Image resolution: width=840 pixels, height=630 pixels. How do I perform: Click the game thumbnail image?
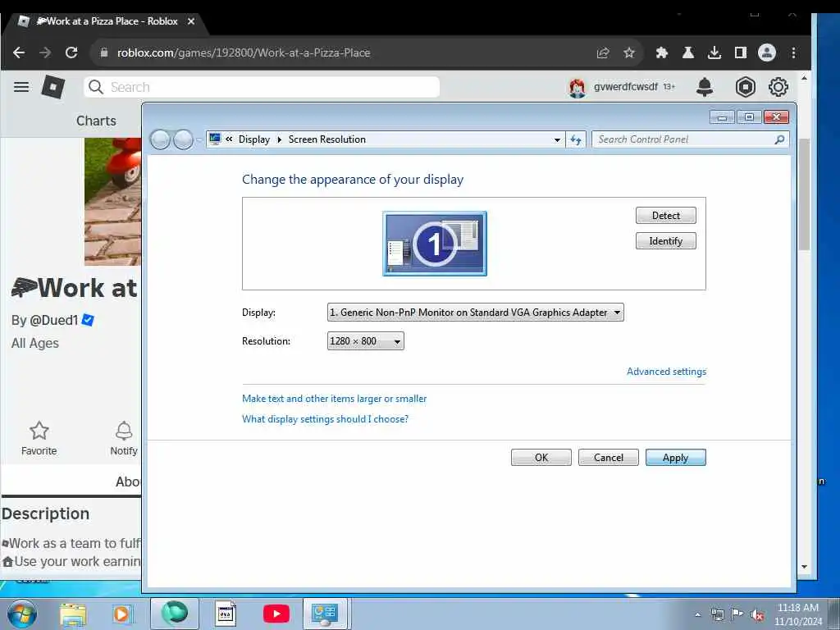click(113, 202)
